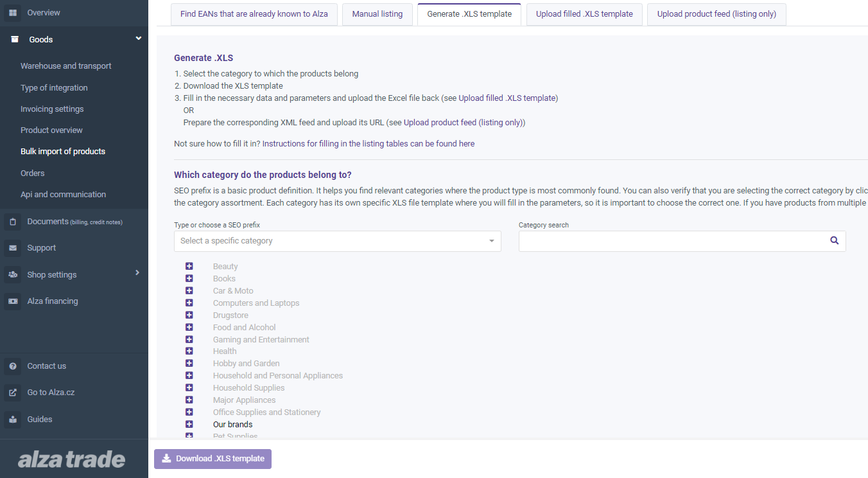868x478 pixels.
Task: Expand Hobby and Garden plus icon
Action: 189,363
